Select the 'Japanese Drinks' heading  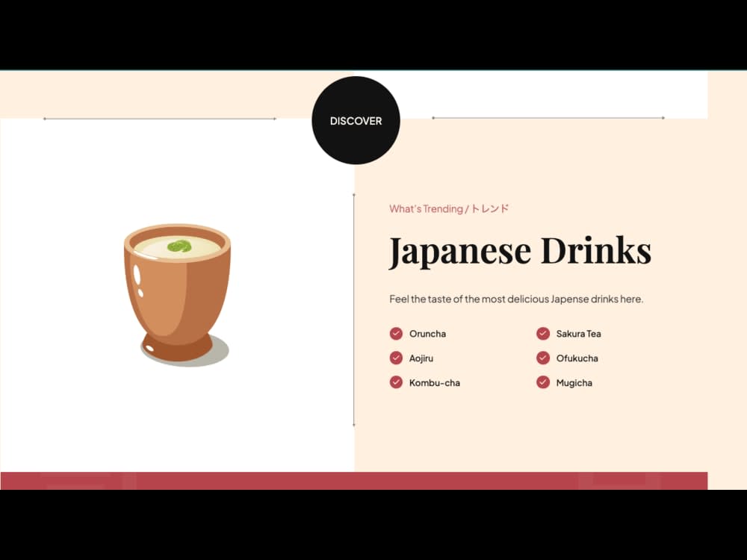pyautogui.click(x=520, y=252)
